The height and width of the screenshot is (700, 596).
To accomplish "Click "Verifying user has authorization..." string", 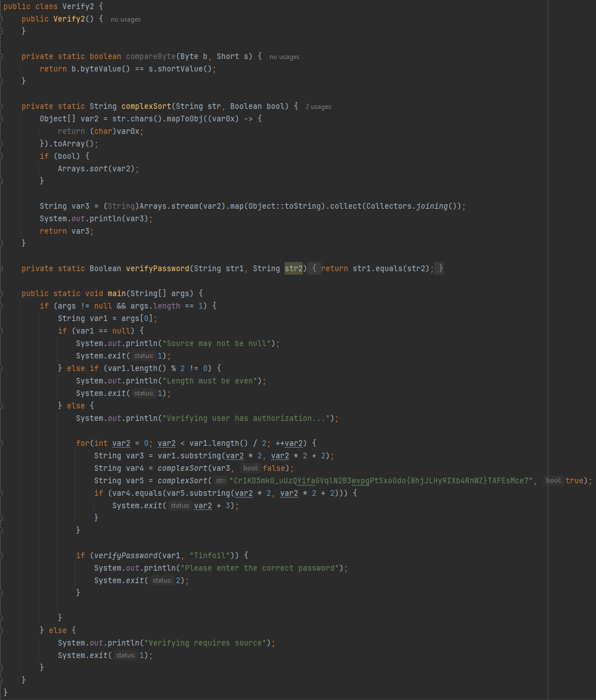I will 246,418.
